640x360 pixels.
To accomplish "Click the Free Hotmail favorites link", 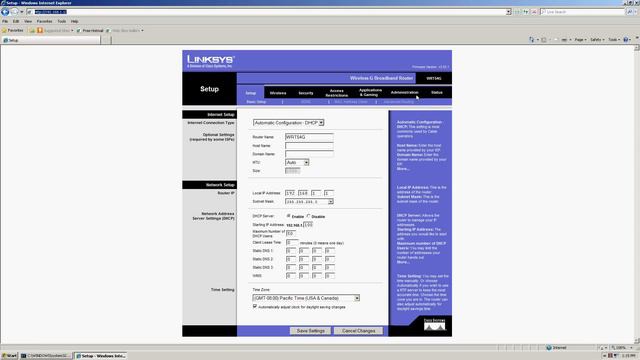I will 90,30.
